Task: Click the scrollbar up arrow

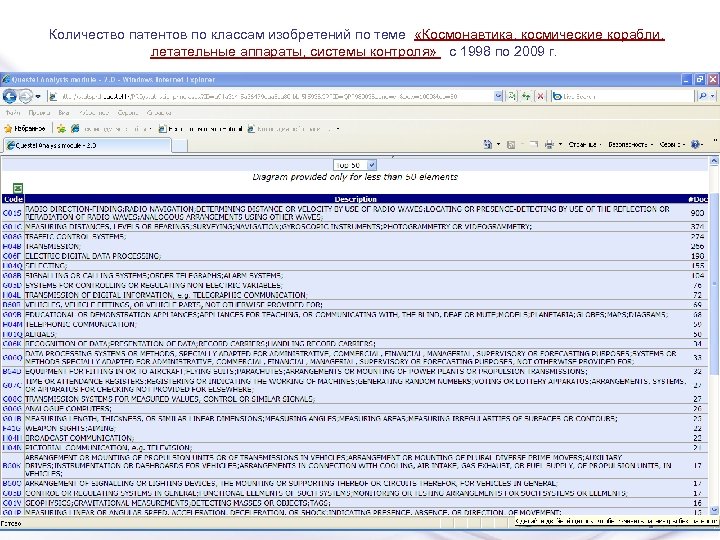Action: click(714, 161)
